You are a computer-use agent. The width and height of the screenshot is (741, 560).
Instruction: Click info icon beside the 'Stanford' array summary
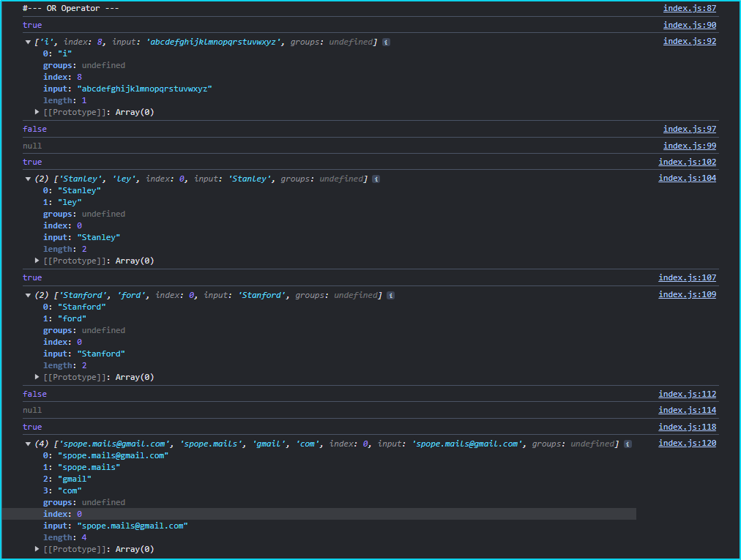pos(391,295)
